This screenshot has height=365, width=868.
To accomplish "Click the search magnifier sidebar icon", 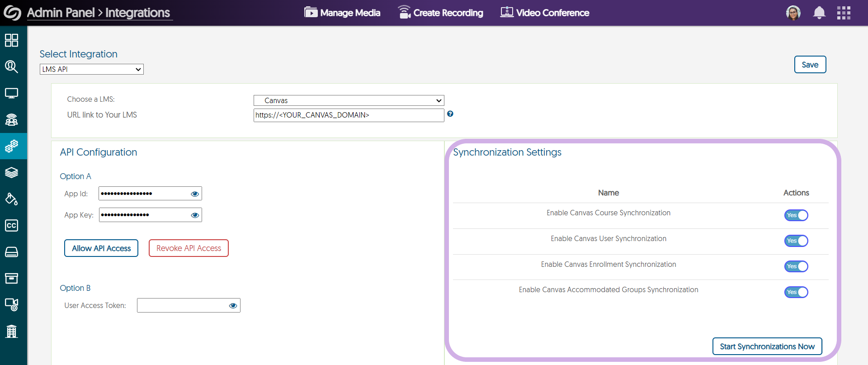I will click(x=11, y=67).
